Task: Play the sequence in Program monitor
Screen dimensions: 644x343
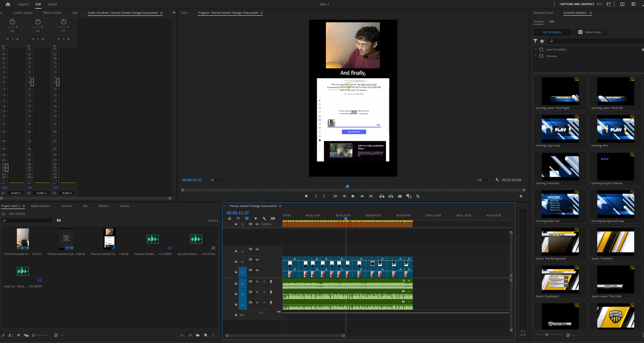Action: [x=353, y=196]
